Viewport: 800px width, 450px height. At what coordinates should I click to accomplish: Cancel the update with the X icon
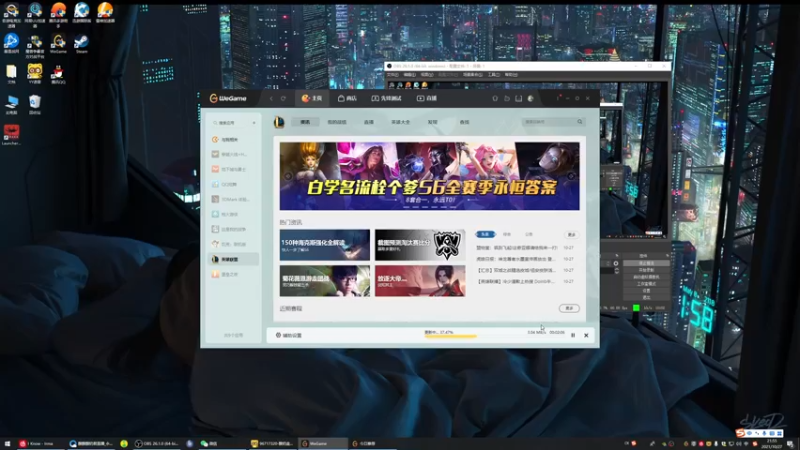tap(586, 335)
